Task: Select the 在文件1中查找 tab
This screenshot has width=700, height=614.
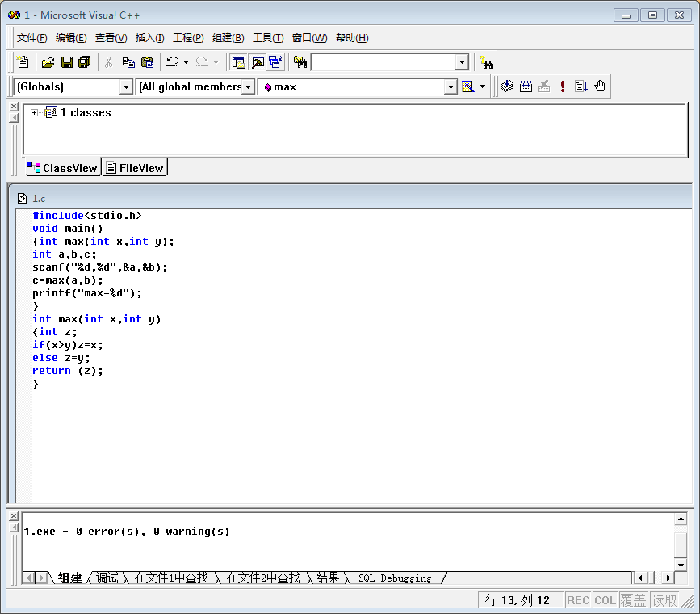Action: [x=171, y=578]
